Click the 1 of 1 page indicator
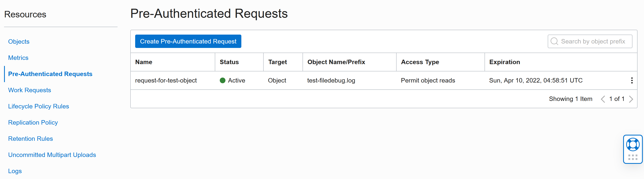The image size is (644, 179). click(617, 99)
